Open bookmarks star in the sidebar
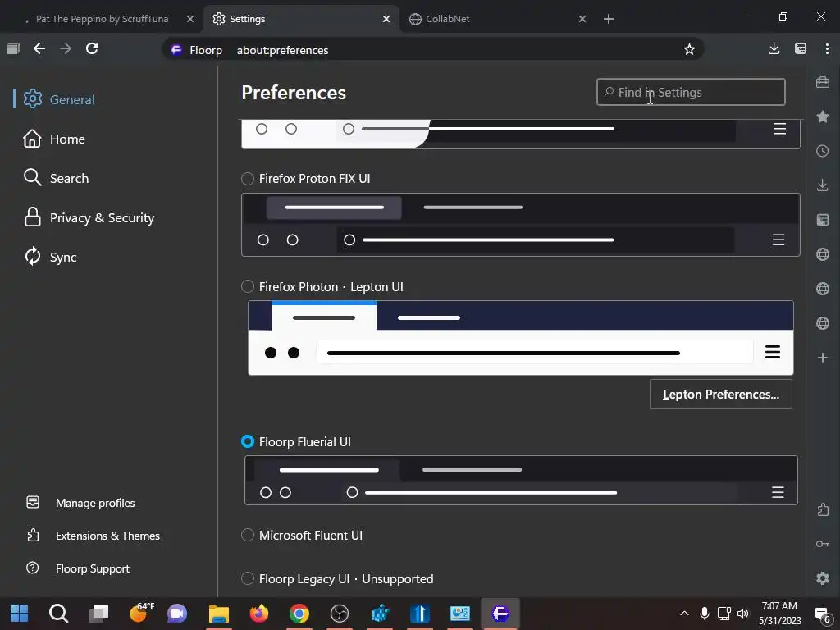 point(823,116)
